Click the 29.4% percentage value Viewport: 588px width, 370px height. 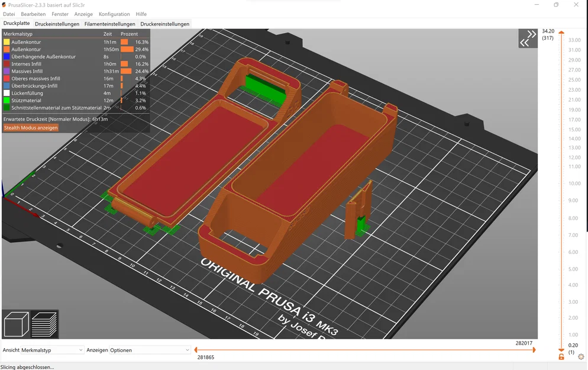coord(142,49)
